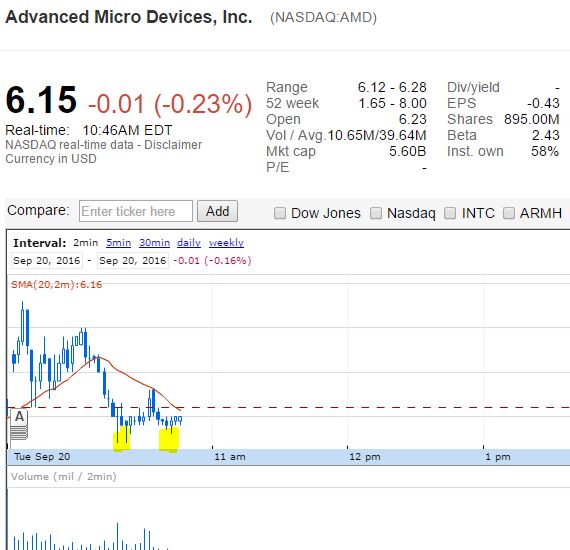Click the Volume (mil / 2min) label
Viewport: 570px width, 550px height.
point(64,477)
